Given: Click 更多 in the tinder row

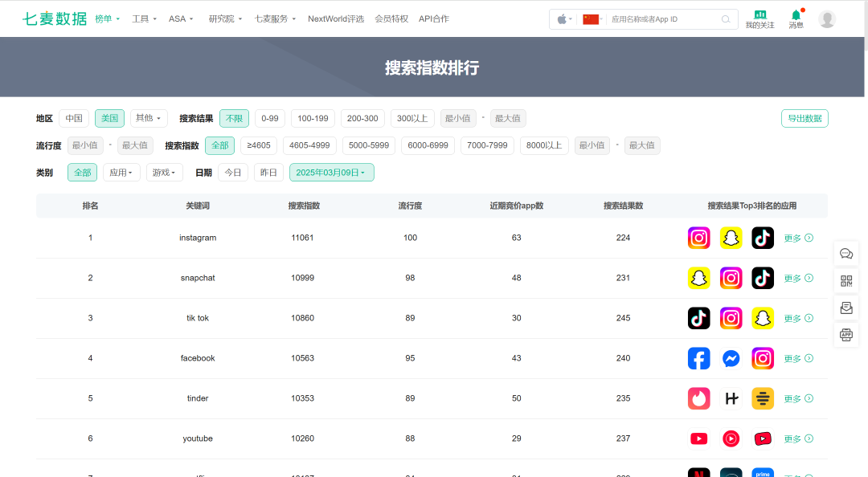Looking at the screenshot, I should 798,398.
